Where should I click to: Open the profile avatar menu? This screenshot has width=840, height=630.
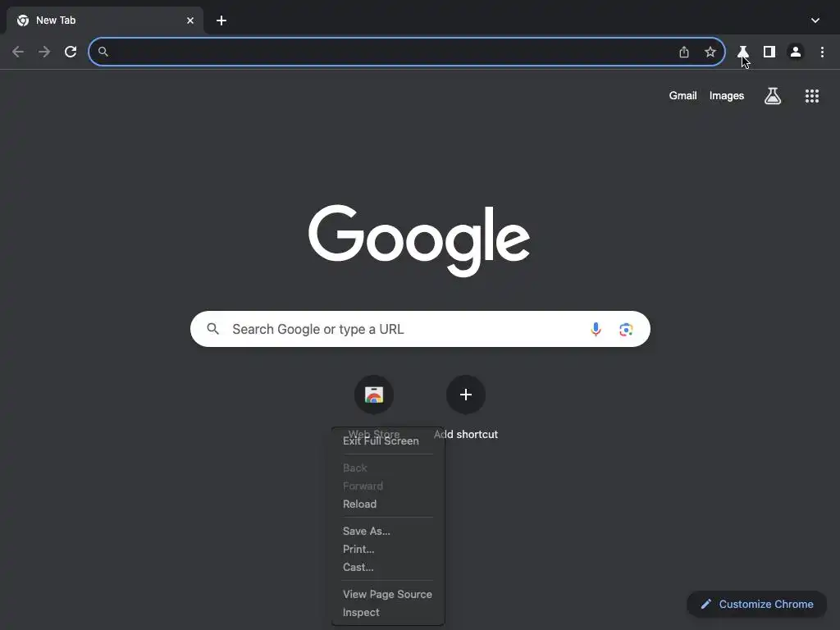[796, 52]
